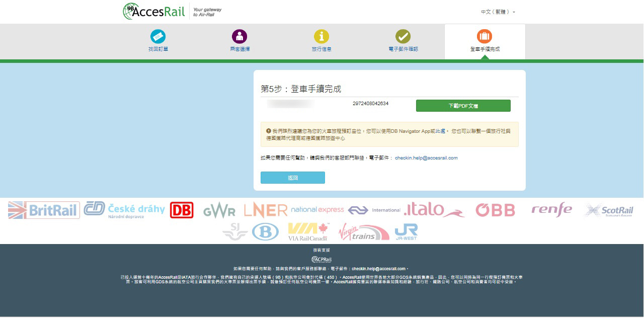Click checkin.help@accesrail.com link in main panel
Screen dimensions: 644x318
click(426, 158)
